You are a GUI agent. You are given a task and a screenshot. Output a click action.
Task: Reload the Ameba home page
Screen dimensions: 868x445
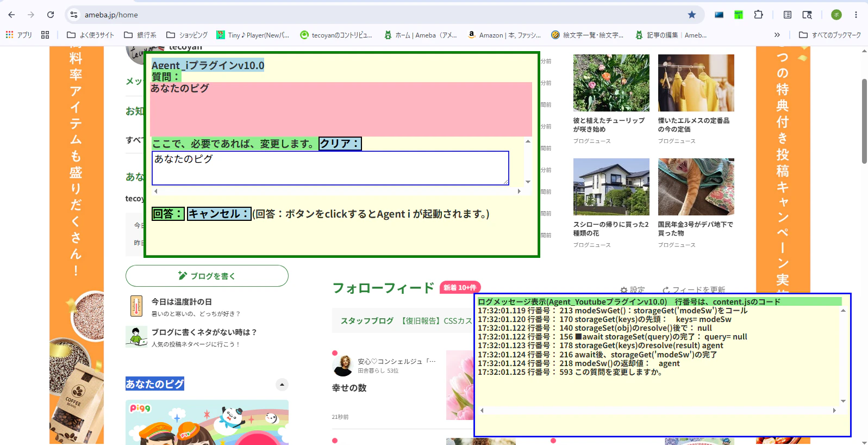pyautogui.click(x=51, y=15)
